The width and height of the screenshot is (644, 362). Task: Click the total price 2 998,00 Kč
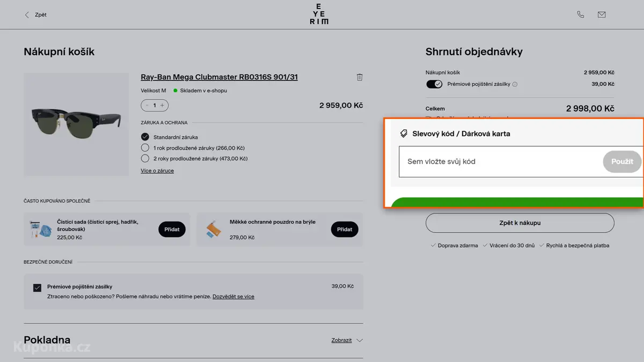pos(590,108)
